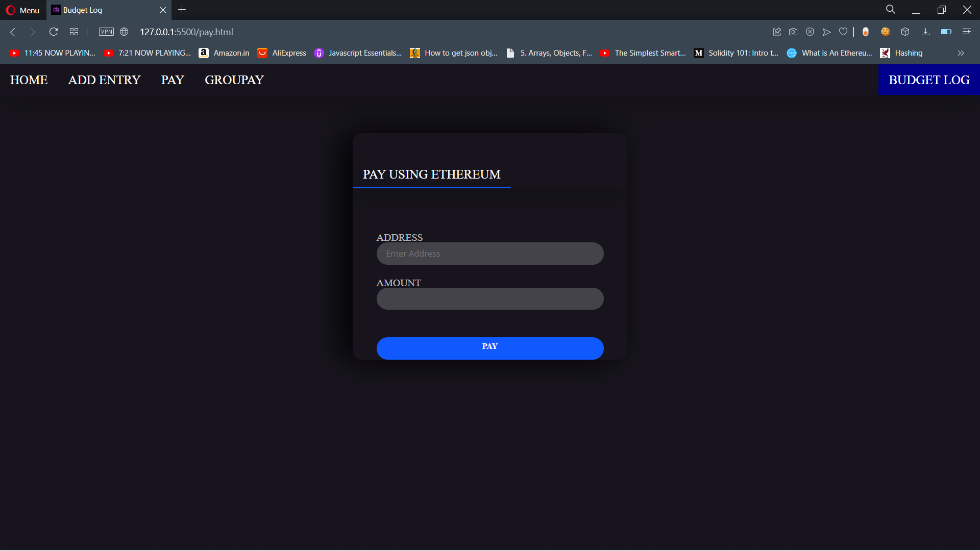Viewport: 980px width, 551px height.
Task: Toggle the battery saver icon
Action: point(946,32)
